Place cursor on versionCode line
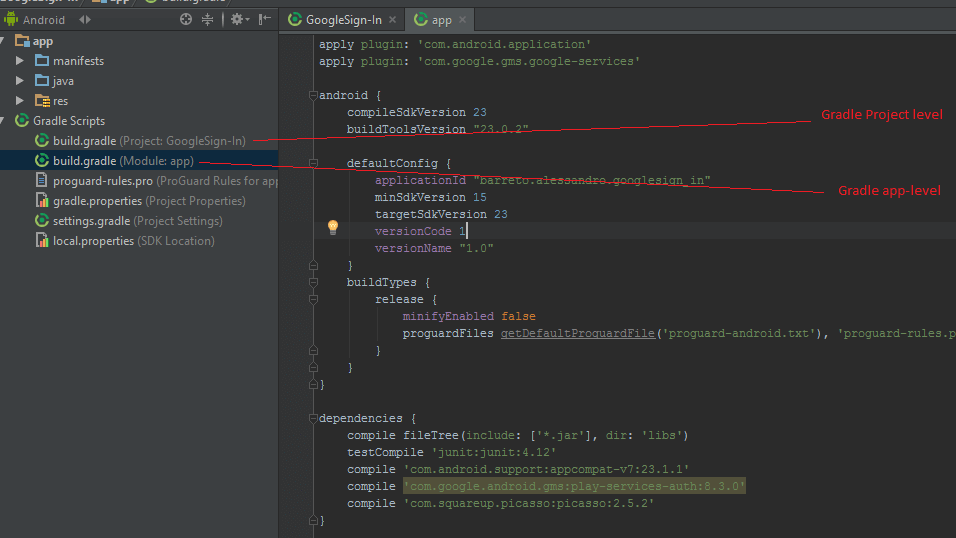This screenshot has height=538, width=956. click(420, 231)
